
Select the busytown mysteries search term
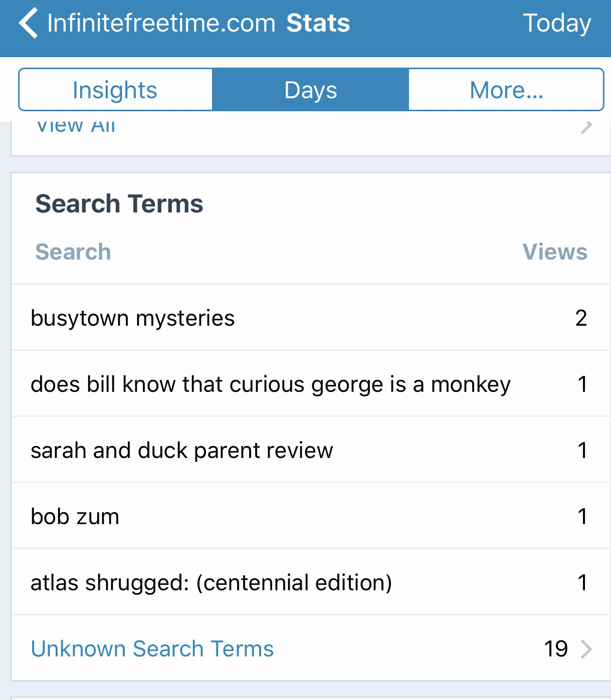133,318
